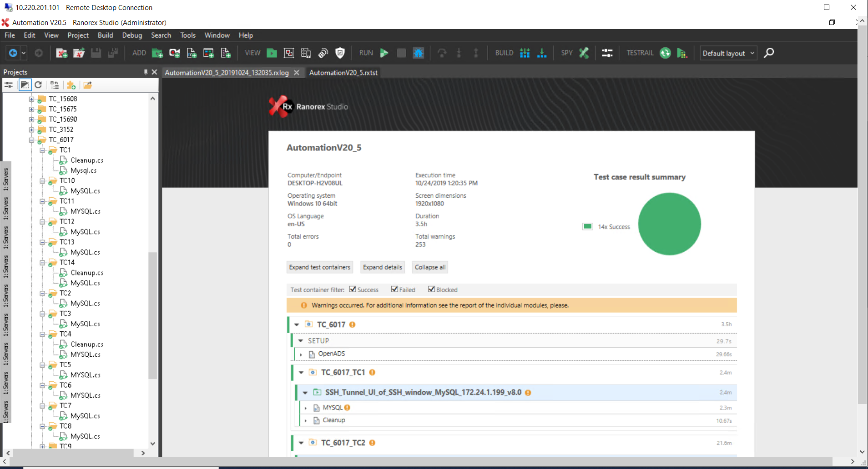Select Cleanup.cs under TC1 in tree
The image size is (868, 469).
[87, 160]
